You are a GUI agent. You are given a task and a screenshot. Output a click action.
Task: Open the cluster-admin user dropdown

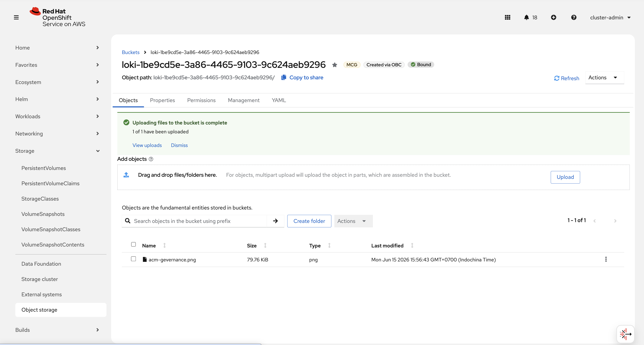tap(610, 17)
